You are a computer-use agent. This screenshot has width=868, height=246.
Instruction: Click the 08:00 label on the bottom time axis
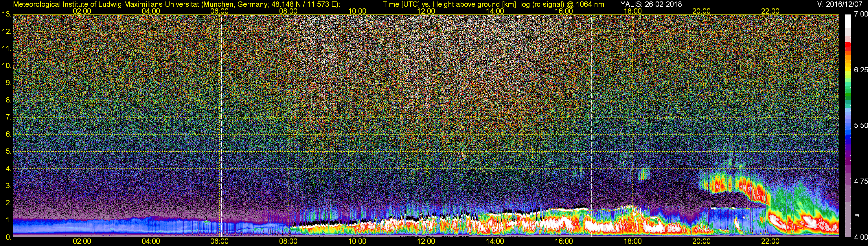pos(288,241)
